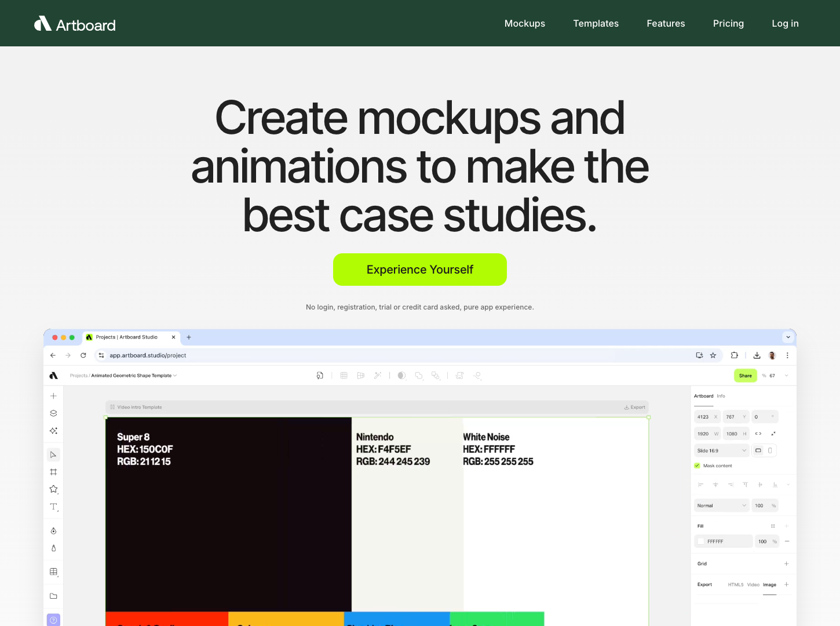The height and width of the screenshot is (626, 840).
Task: Open the Frame tool in the sidebar
Action: click(x=53, y=472)
